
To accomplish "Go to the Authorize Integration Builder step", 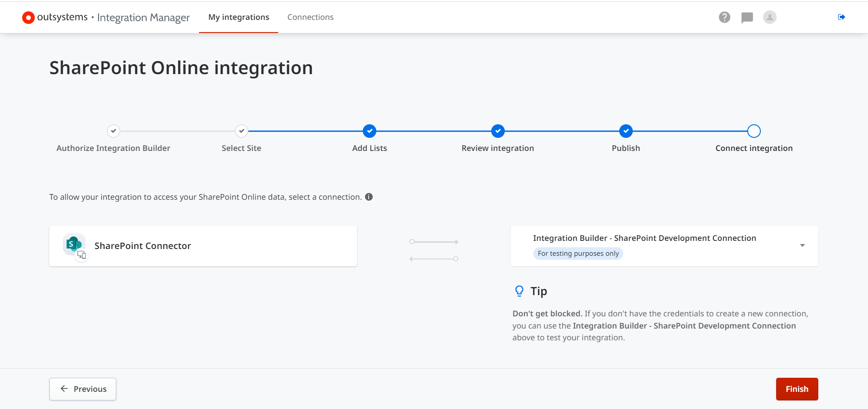I will [x=114, y=131].
